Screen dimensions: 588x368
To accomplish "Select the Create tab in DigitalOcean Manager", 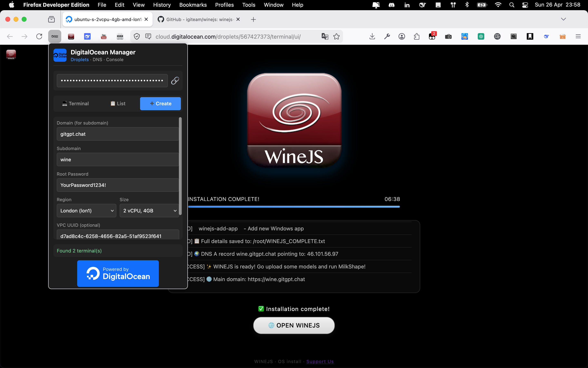I will (160, 104).
